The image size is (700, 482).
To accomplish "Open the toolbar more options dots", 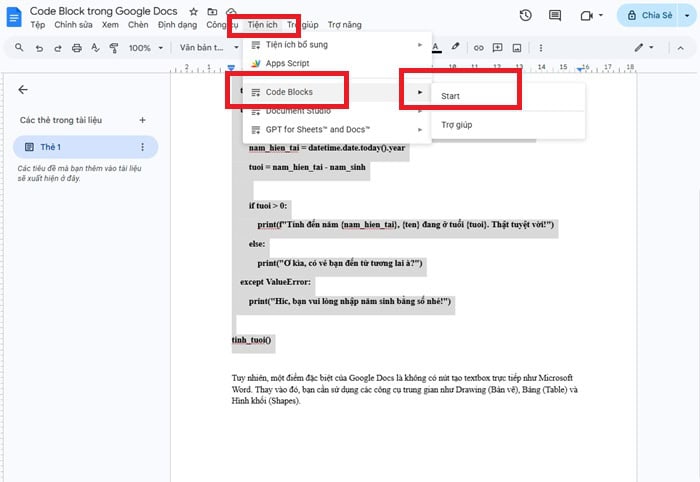I will [x=541, y=48].
